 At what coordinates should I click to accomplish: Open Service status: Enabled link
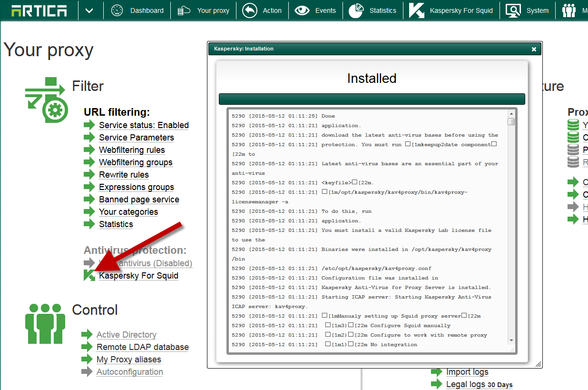[144, 125]
